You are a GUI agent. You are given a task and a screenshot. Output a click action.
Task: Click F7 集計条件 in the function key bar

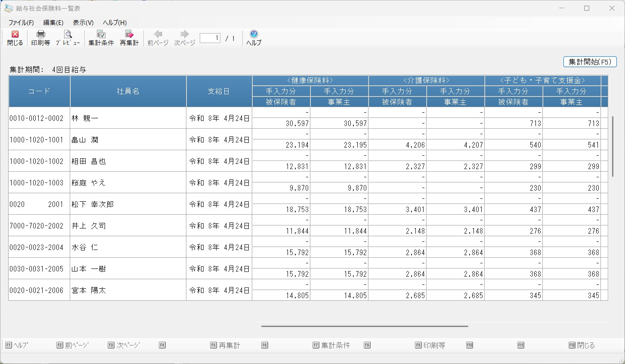[331, 345]
